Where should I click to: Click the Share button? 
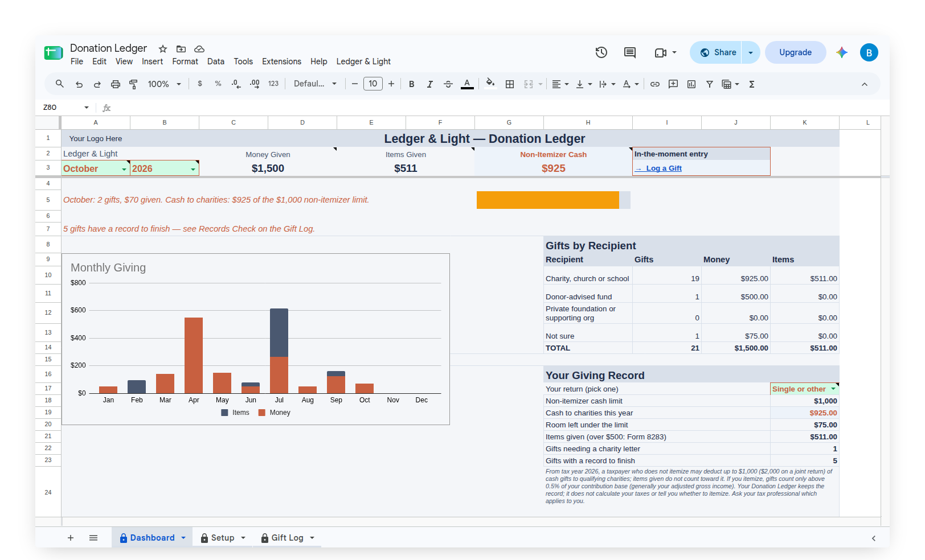pyautogui.click(x=716, y=52)
